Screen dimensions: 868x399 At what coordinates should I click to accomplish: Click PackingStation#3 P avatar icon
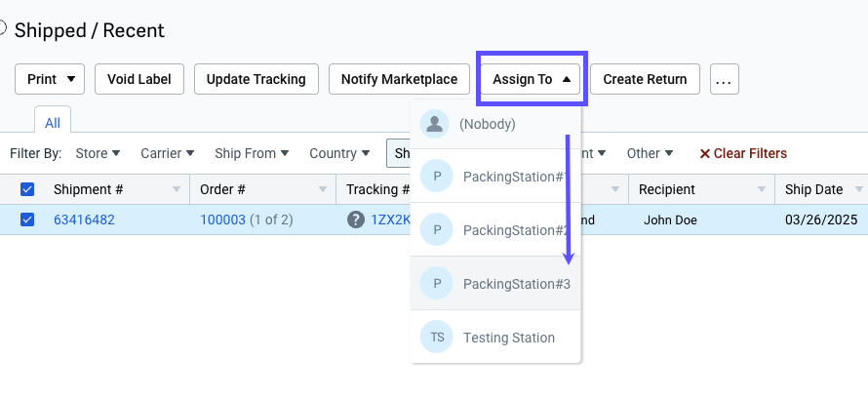(x=437, y=283)
